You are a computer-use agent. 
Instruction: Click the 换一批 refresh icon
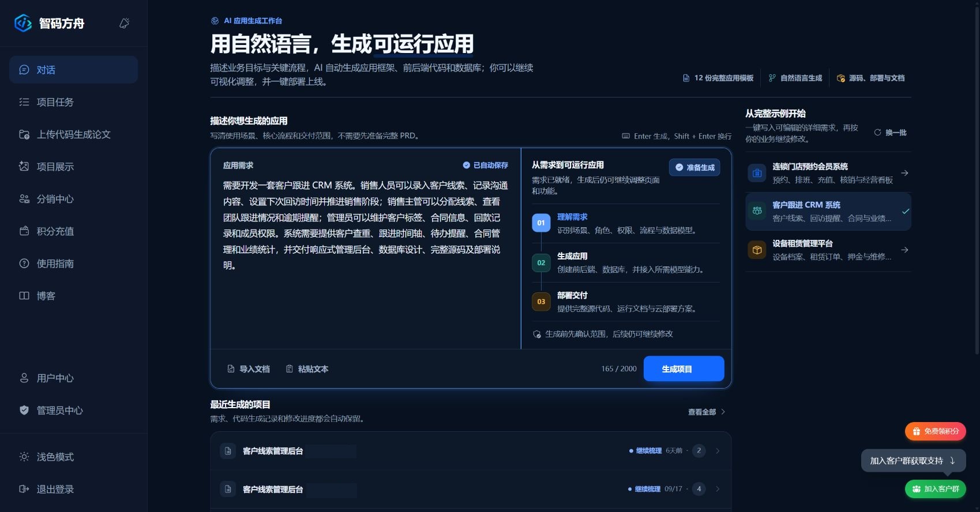coord(877,133)
